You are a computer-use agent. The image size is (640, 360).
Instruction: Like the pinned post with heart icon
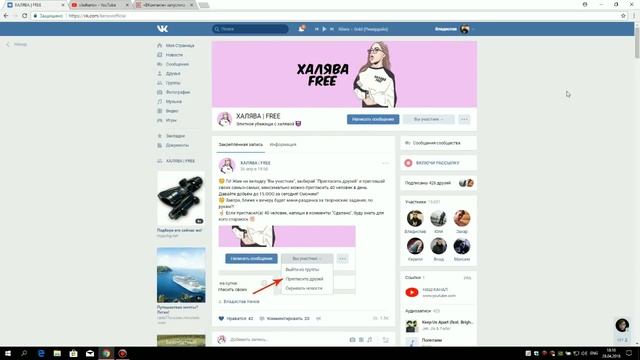(221, 318)
